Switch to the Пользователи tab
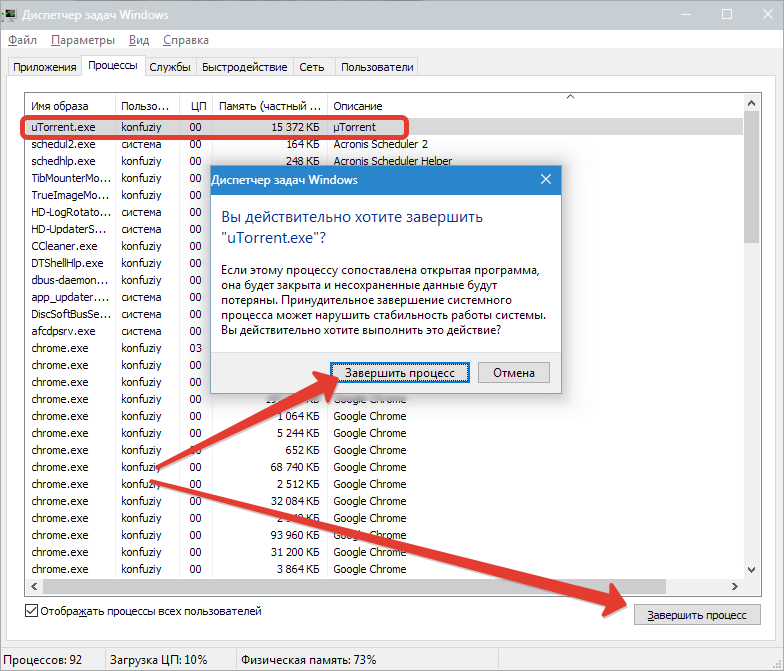Image resolution: width=784 pixels, height=671 pixels. tap(377, 67)
